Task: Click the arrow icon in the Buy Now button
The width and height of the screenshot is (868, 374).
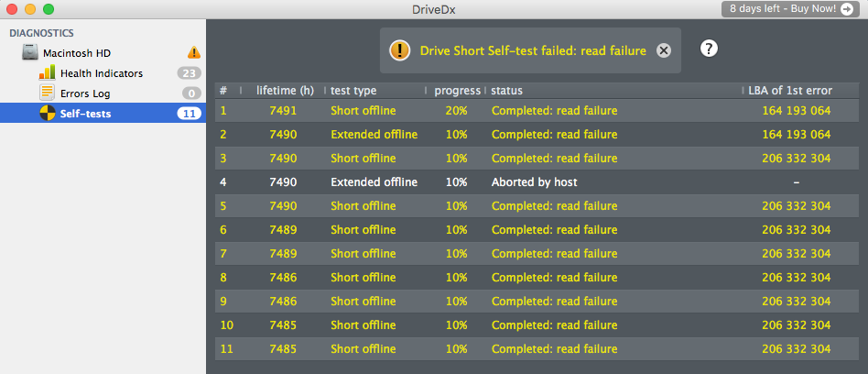Action: [x=846, y=9]
